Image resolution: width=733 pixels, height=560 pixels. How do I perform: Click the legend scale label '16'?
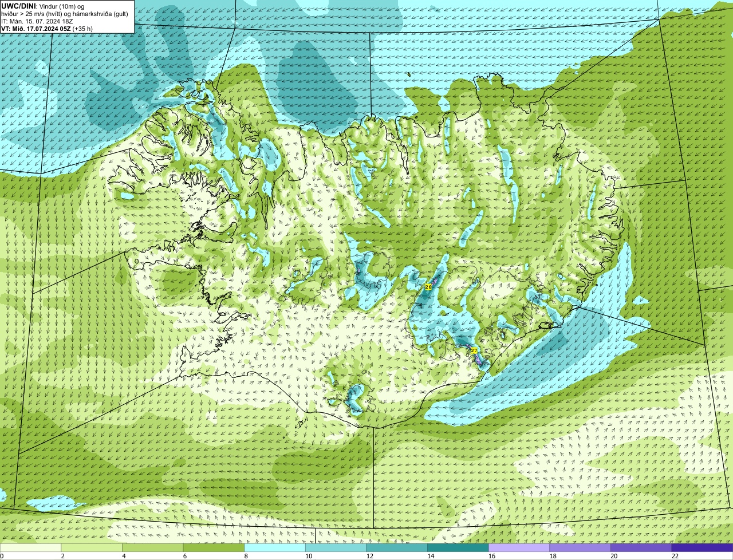[492, 555]
